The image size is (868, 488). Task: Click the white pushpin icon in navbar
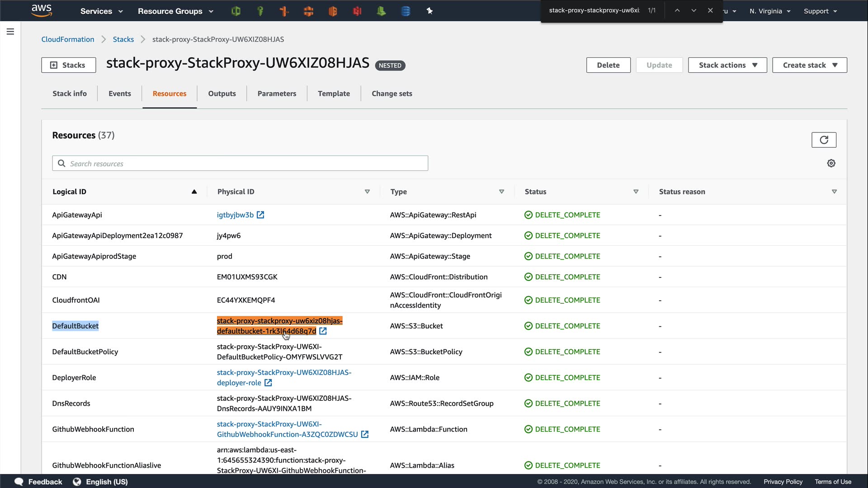point(429,11)
